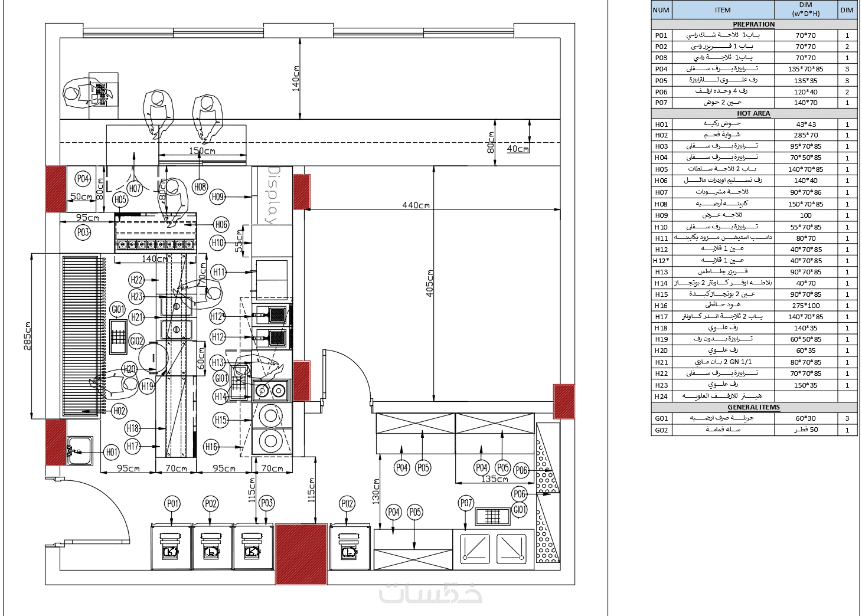Click the "43*43" dimension cell

tap(806, 124)
